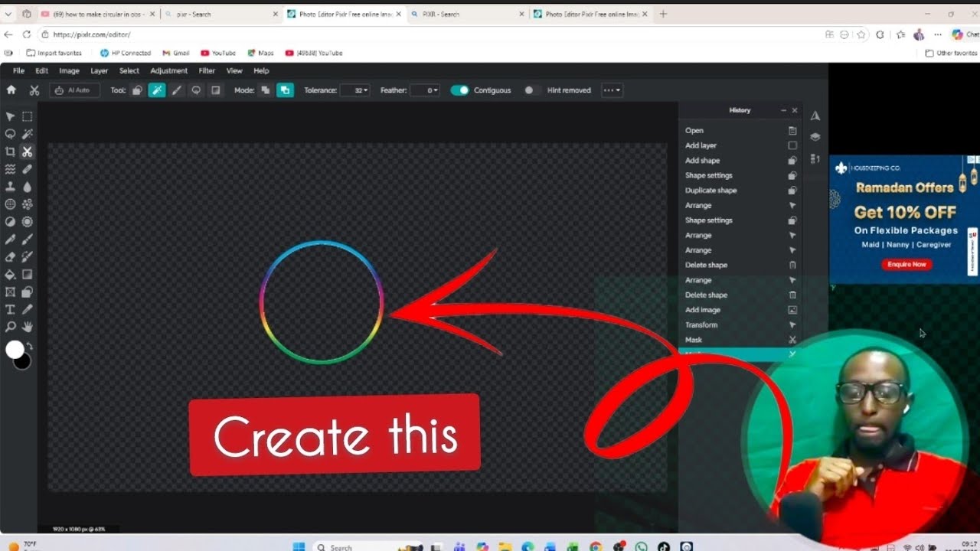Select the Lasso tool in left toolbox

10,134
